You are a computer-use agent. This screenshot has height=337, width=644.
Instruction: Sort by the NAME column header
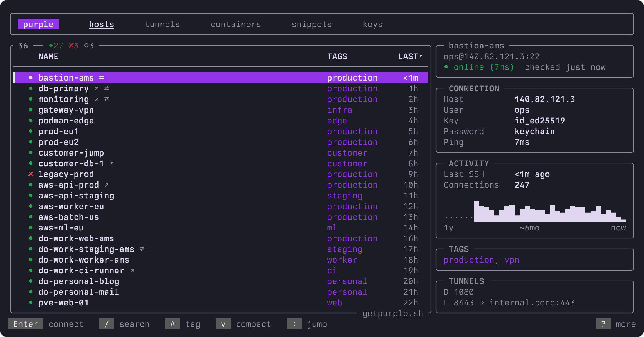48,56
